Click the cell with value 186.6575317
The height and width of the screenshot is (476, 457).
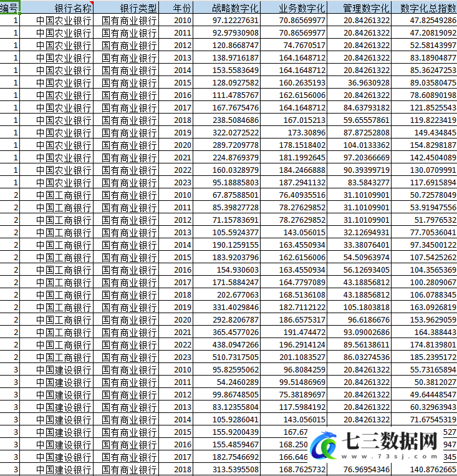294,319
